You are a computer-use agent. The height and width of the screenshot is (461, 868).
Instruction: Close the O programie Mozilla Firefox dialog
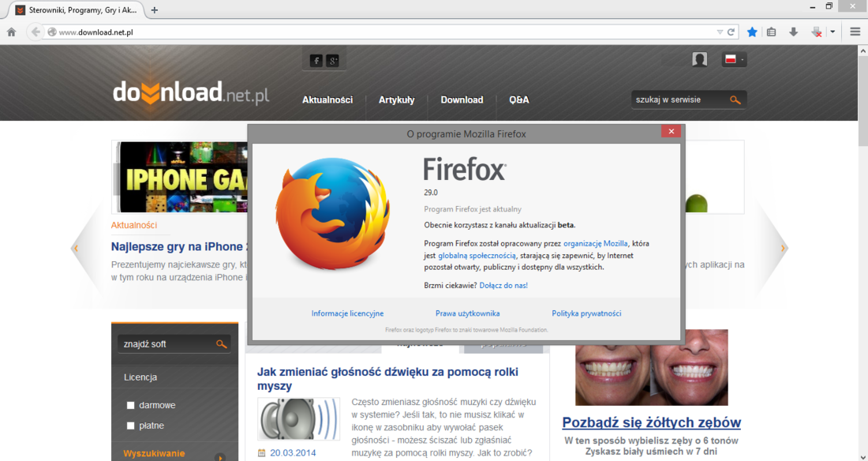[x=671, y=131]
